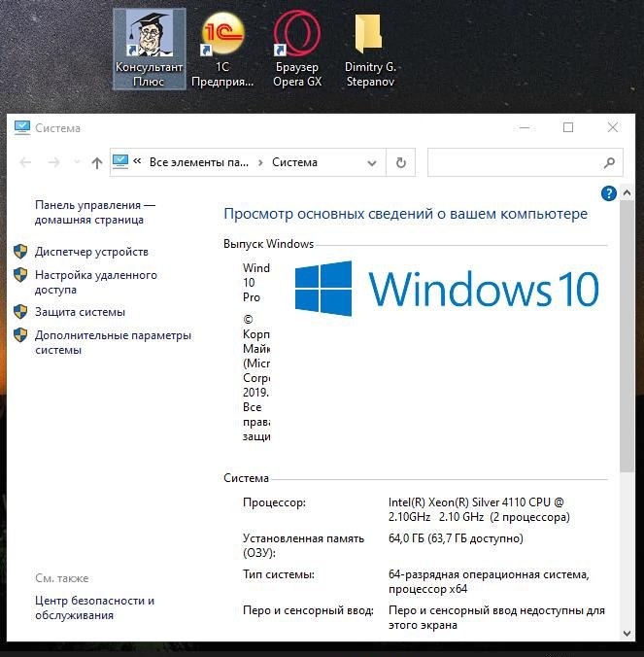Click the 'Тип системы:' label
644x657 pixels.
click(x=279, y=574)
